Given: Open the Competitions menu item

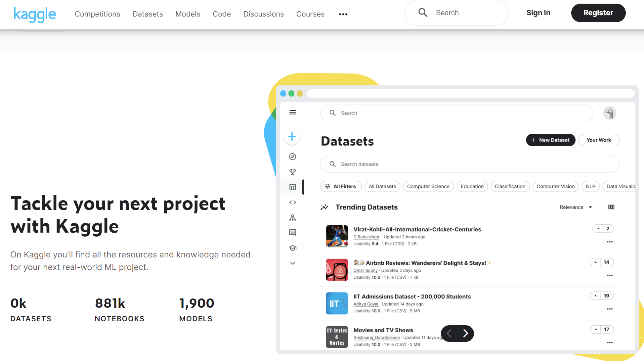Looking at the screenshot, I should tap(97, 14).
